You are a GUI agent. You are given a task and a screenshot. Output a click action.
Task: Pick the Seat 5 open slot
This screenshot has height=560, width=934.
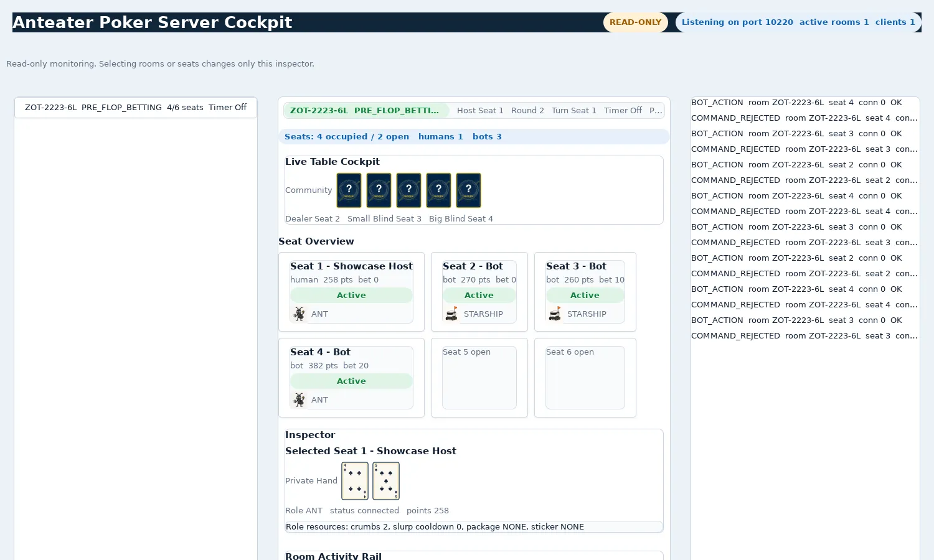(479, 378)
